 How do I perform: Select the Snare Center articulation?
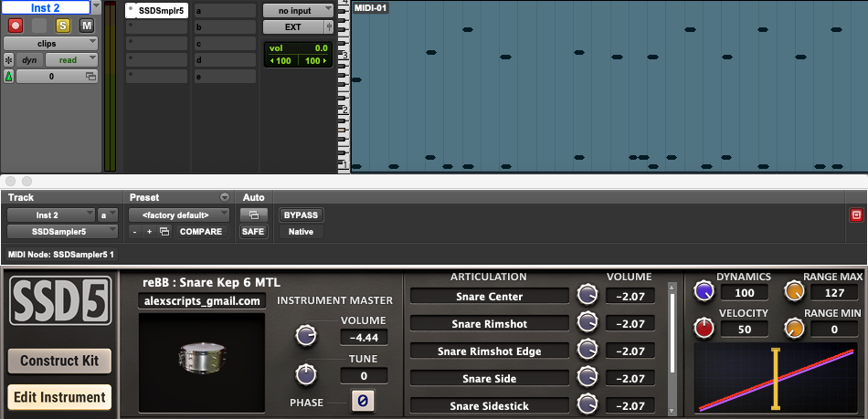pos(490,297)
